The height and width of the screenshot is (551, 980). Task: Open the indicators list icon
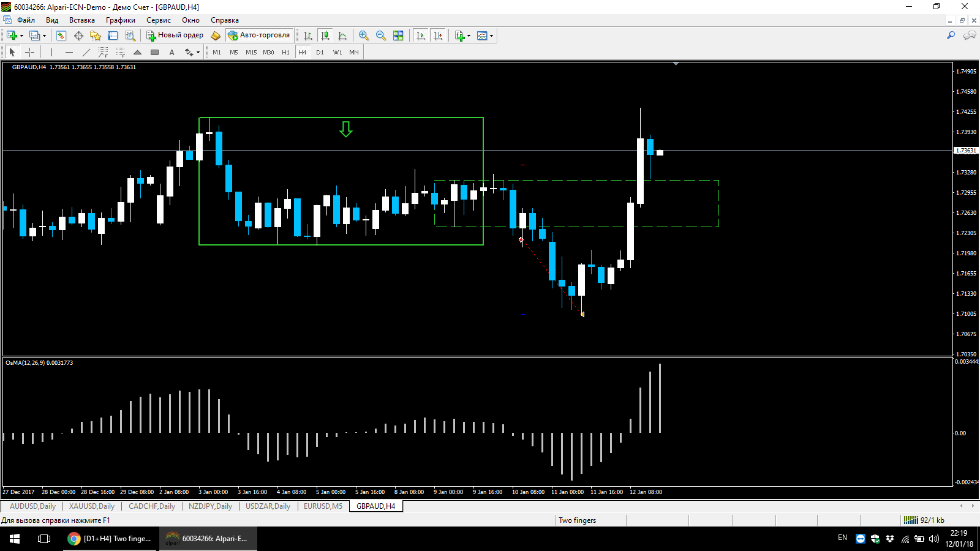coord(460,36)
